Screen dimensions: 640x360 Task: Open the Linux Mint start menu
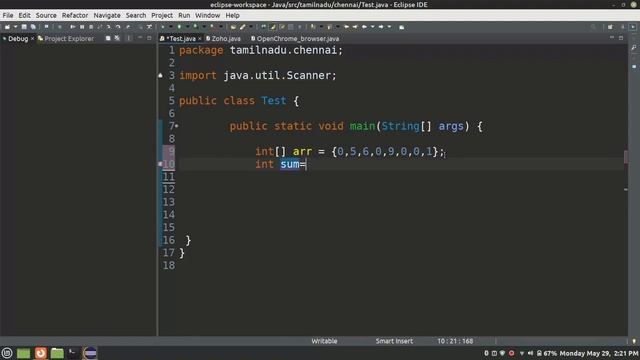point(7,353)
